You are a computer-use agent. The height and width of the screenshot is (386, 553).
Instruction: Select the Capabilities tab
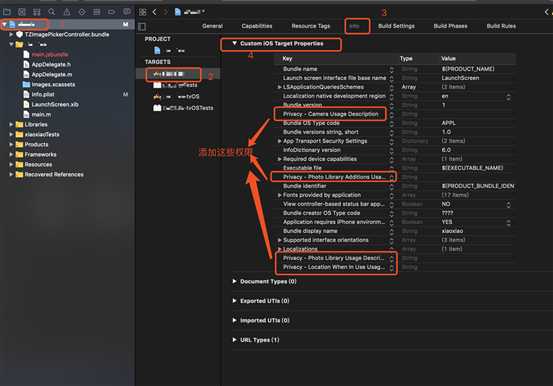click(x=257, y=26)
